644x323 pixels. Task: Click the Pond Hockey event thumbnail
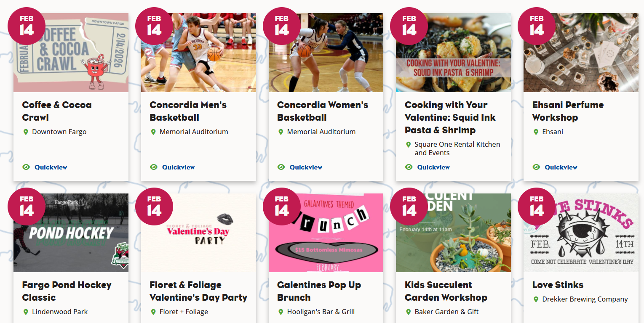pos(71,233)
